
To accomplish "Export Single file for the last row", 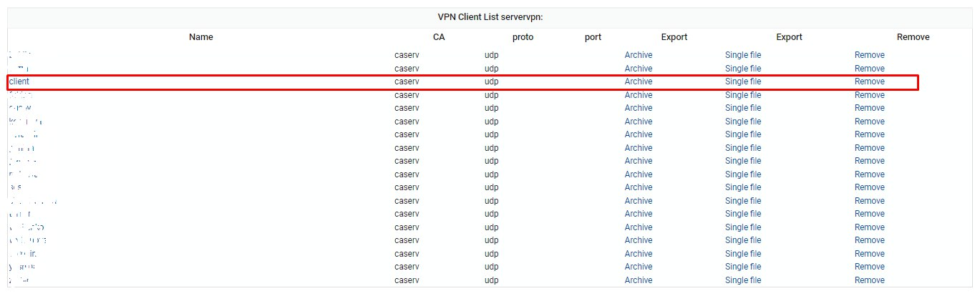I will [743, 280].
